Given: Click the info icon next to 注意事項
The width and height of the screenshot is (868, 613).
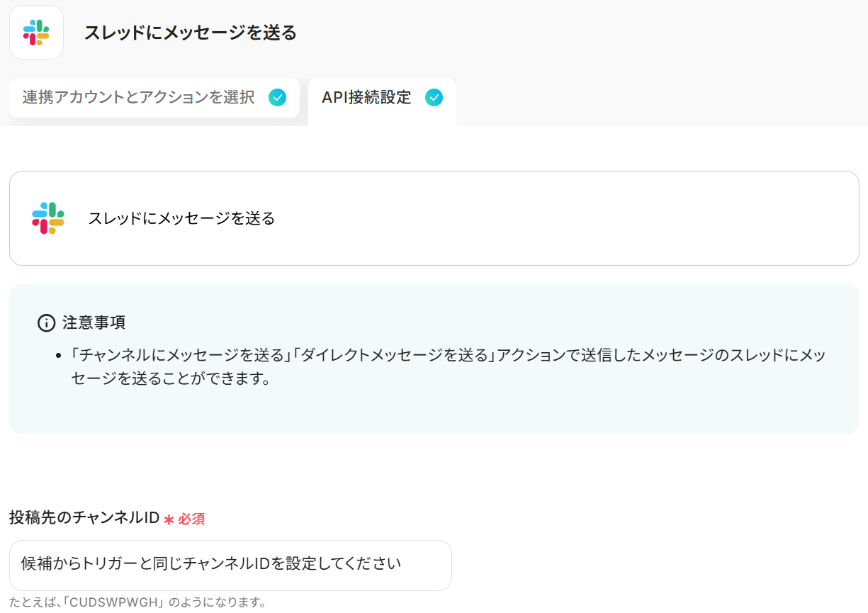Looking at the screenshot, I should click(46, 323).
